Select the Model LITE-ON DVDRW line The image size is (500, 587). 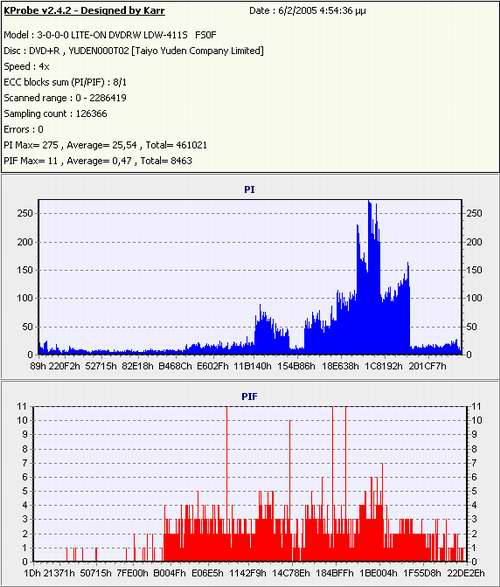tap(110, 35)
